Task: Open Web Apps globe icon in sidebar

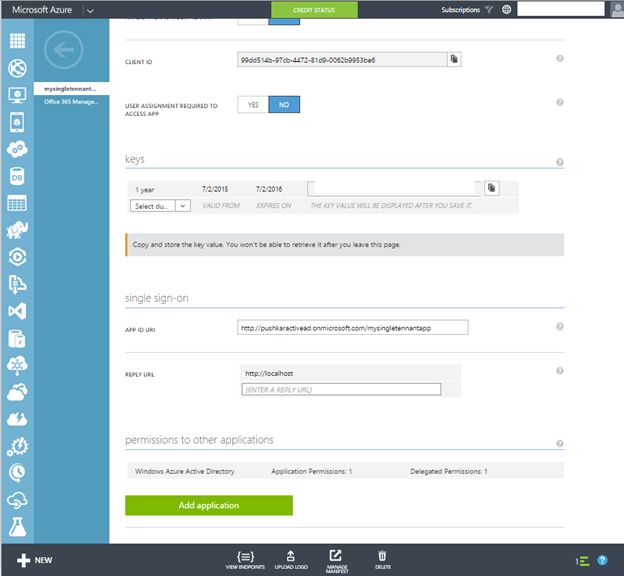Action: click(x=18, y=68)
